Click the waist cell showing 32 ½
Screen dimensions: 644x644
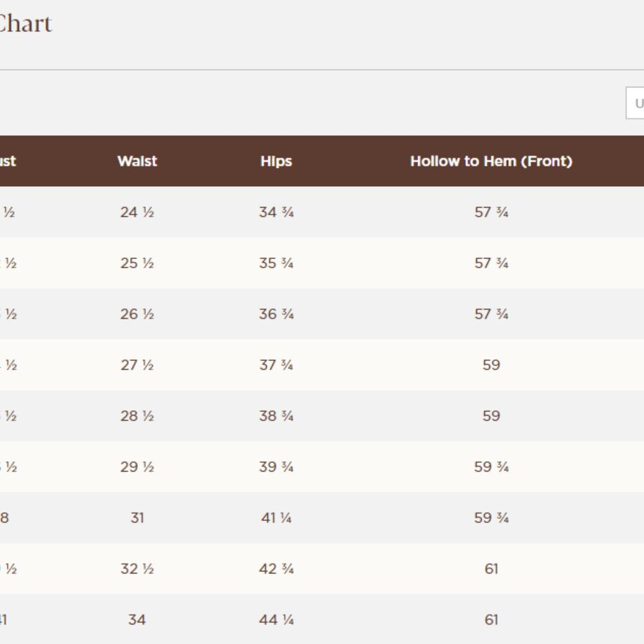[x=137, y=569]
